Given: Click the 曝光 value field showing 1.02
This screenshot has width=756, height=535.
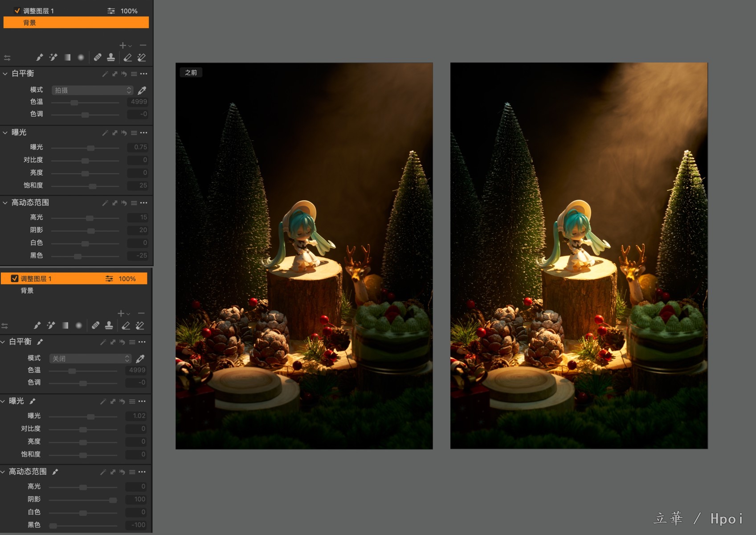Looking at the screenshot, I should 136,416.
